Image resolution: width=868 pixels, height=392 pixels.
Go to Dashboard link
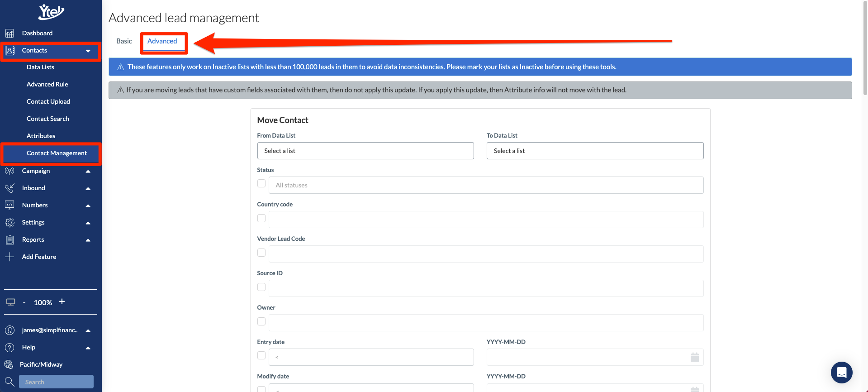(x=37, y=33)
